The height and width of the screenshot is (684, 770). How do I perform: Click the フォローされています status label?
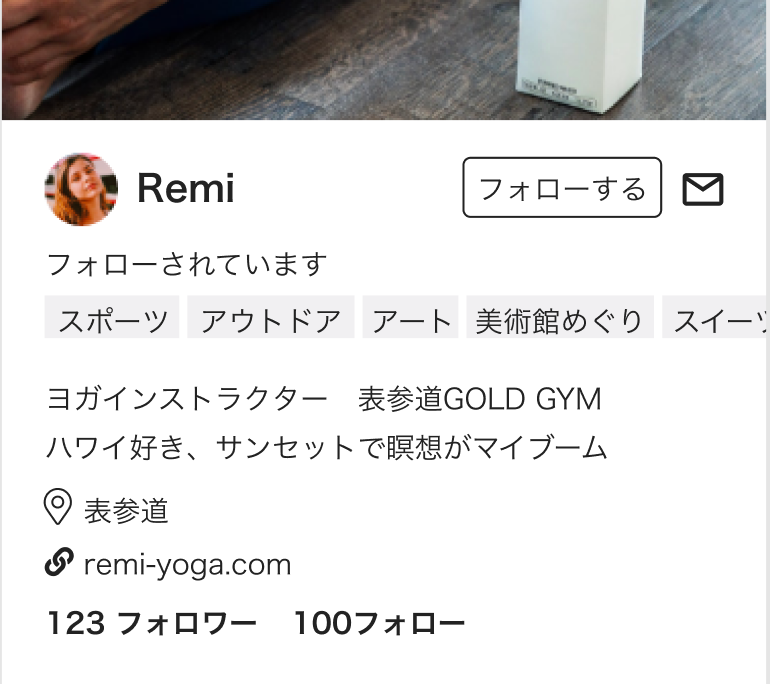(187, 264)
